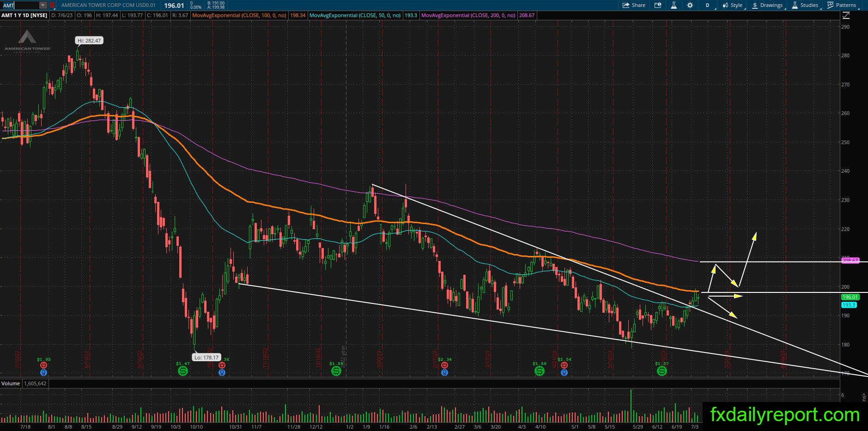The height and width of the screenshot is (431, 868).
Task: Open the symbol selector dropdown arrow
Action: (x=43, y=5)
